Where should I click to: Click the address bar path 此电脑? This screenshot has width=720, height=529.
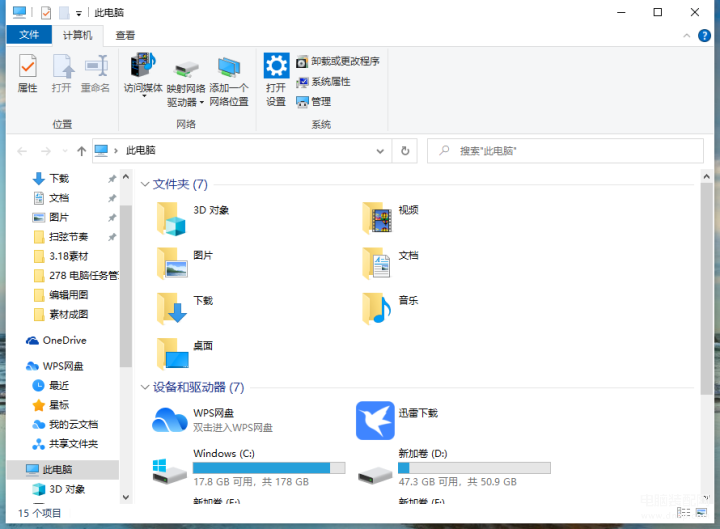coord(141,151)
